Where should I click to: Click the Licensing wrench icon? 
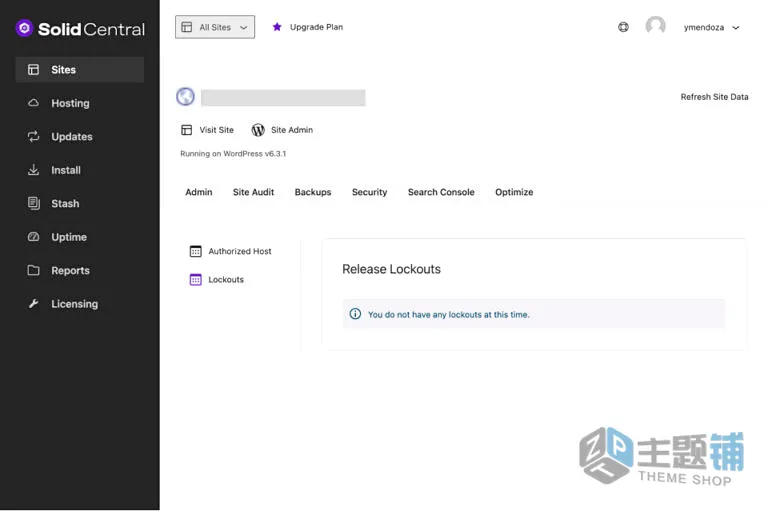(33, 304)
